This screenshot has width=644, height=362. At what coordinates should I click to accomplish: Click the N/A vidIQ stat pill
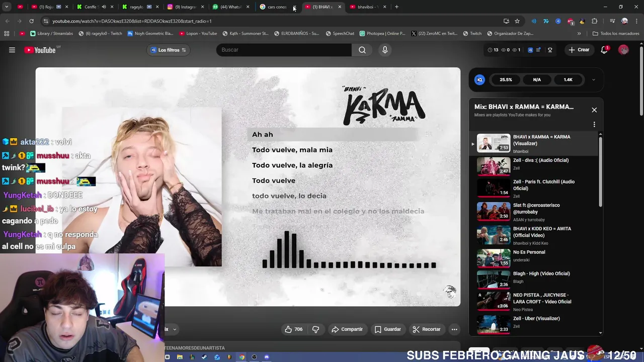[x=537, y=79]
